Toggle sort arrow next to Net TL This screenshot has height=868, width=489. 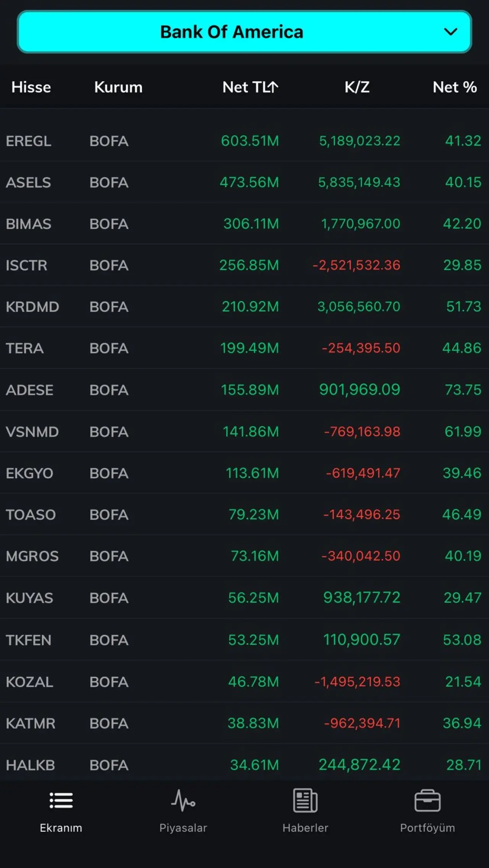tap(273, 87)
